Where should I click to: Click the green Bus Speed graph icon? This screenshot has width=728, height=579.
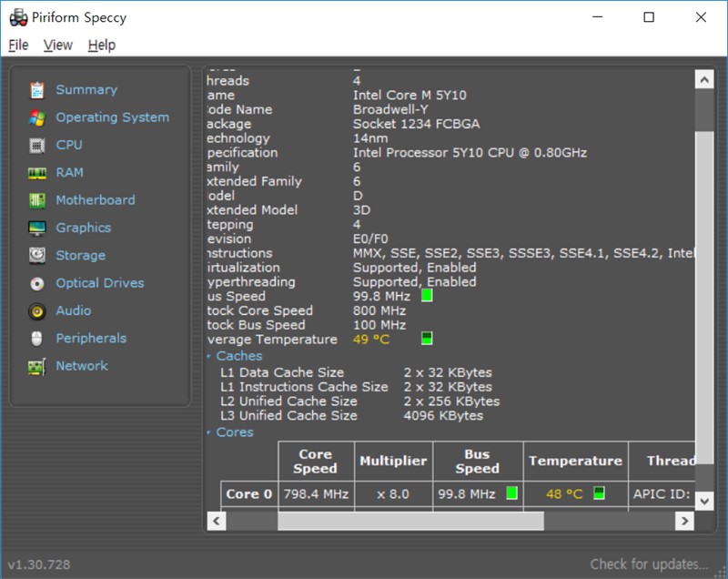point(427,296)
